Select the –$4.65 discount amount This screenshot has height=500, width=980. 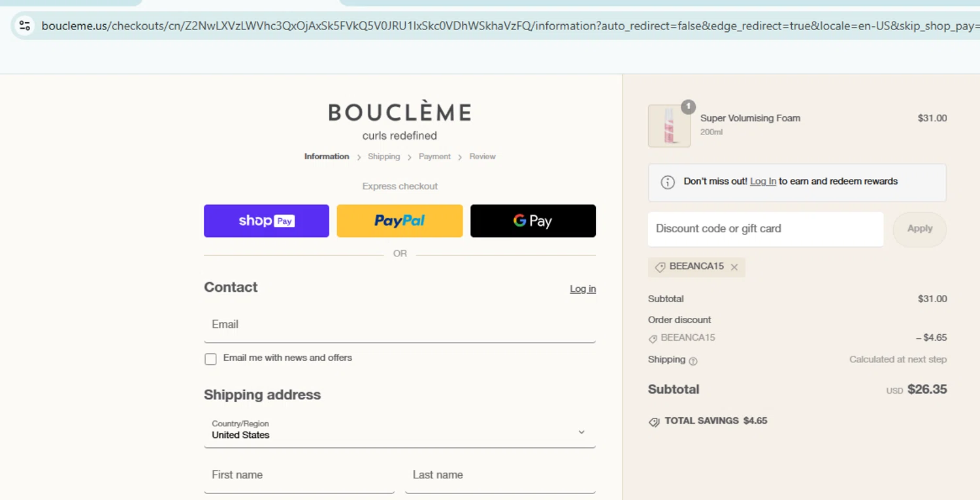coord(931,338)
